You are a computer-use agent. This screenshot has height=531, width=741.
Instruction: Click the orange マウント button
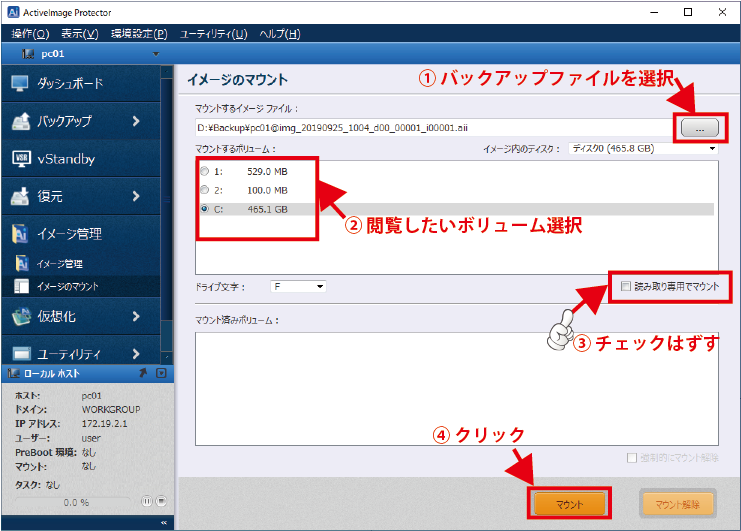point(569,505)
